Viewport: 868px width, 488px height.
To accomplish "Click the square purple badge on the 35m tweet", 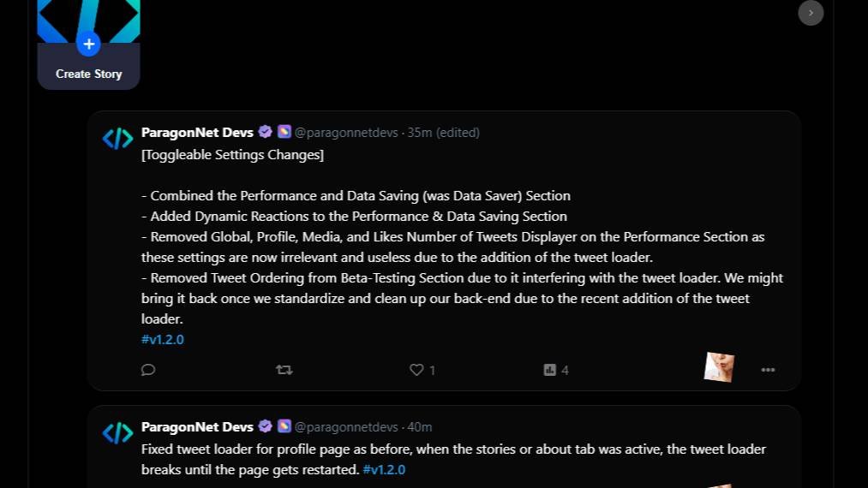I will point(284,132).
